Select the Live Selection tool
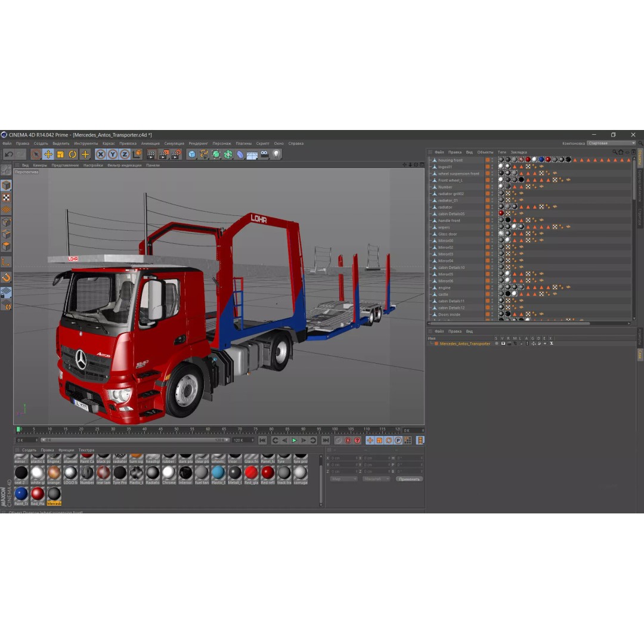644x644 pixels. click(36, 154)
